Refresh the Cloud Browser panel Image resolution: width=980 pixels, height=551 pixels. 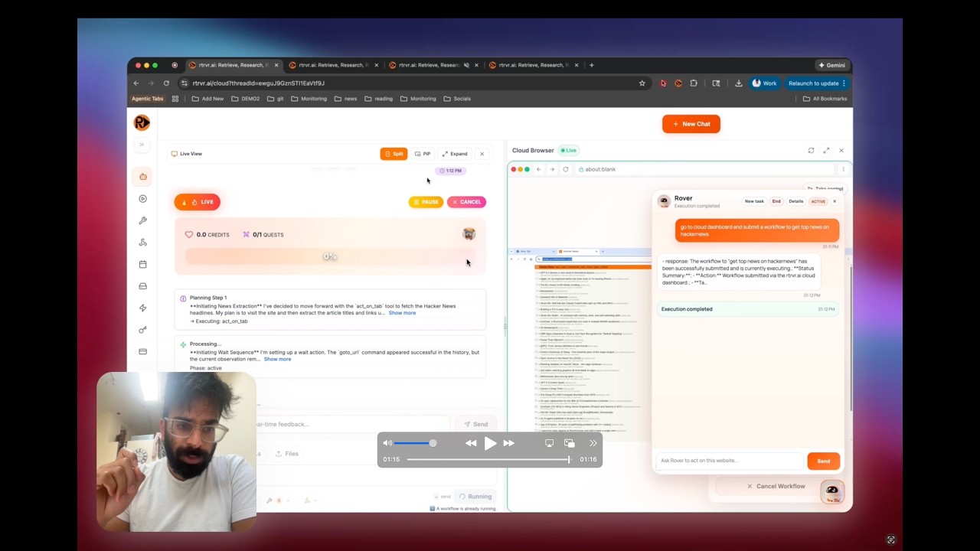click(811, 151)
